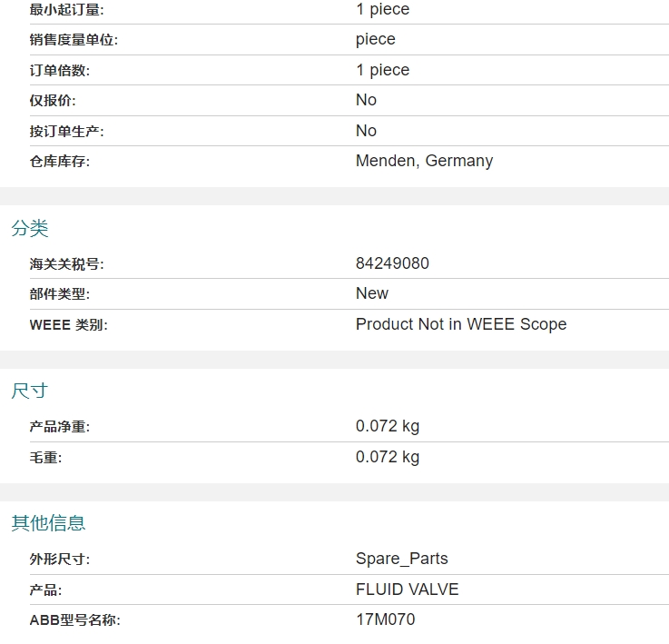Click the 销售度量单位 label
Image resolution: width=669 pixels, height=644 pixels.
click(74, 40)
